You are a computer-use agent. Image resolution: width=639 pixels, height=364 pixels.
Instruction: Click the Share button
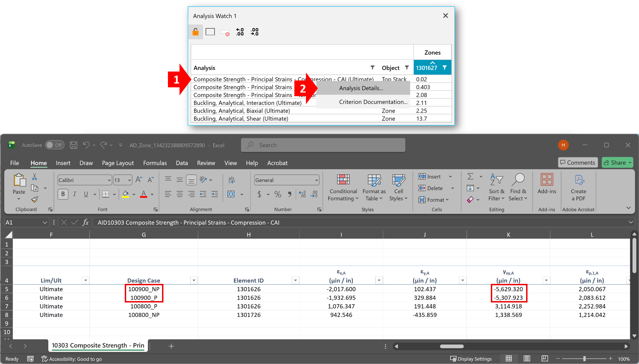coord(618,163)
